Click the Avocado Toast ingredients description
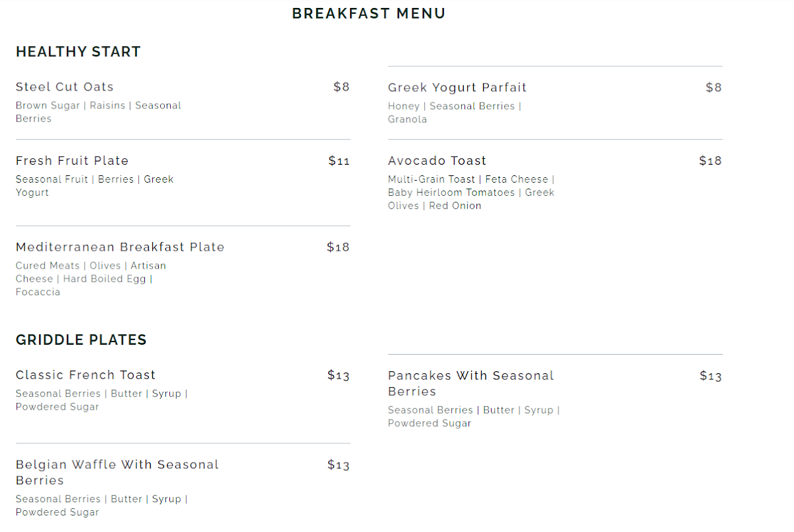Viewport: 794px width, 532px height. (472, 193)
